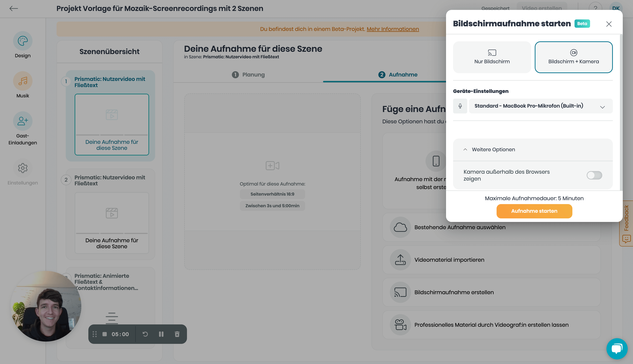Open the Mehr Informationen link
This screenshot has width=633, height=364.
pyautogui.click(x=393, y=29)
